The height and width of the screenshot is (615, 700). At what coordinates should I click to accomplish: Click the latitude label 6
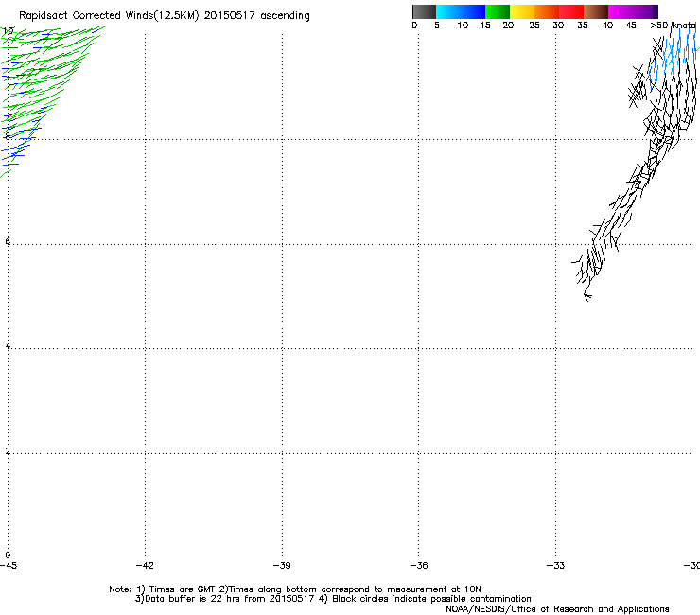point(8,241)
